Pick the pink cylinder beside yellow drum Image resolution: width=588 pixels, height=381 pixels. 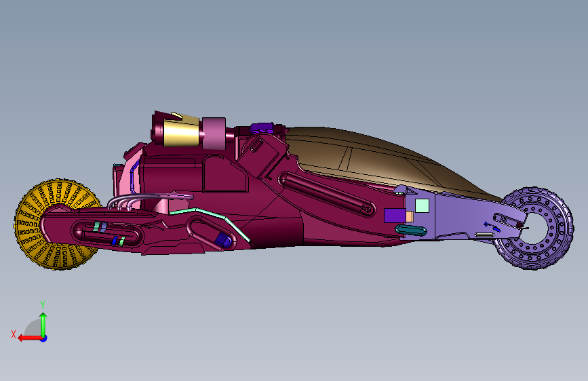214,134
